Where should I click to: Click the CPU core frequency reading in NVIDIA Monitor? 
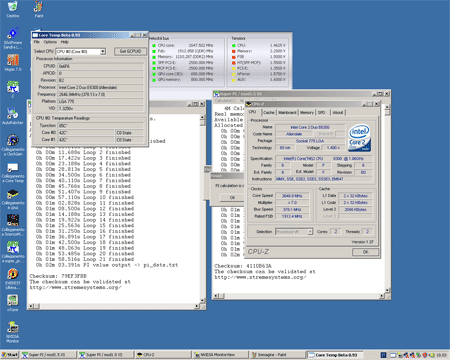(x=201, y=45)
